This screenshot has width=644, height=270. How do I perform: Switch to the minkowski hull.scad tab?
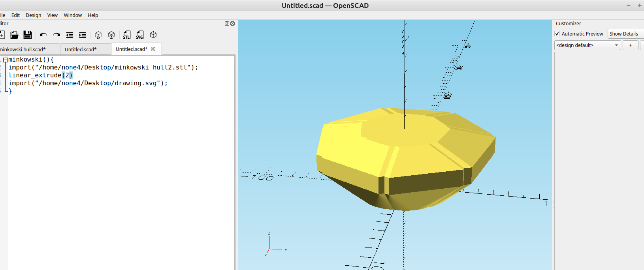(24, 49)
